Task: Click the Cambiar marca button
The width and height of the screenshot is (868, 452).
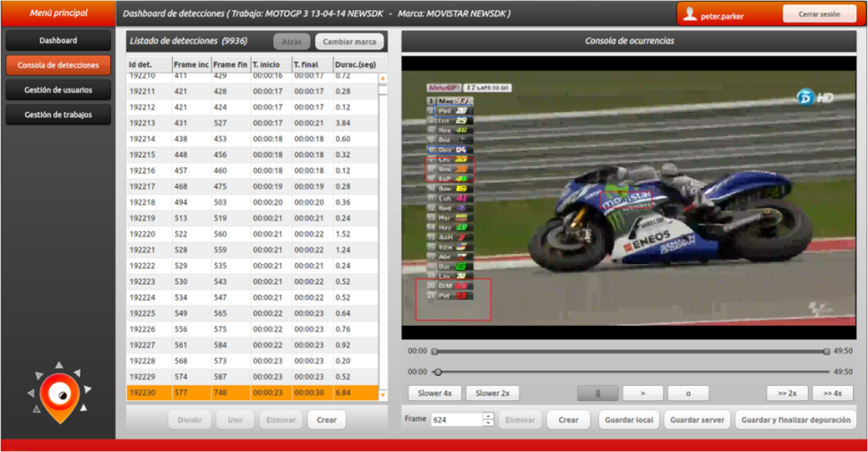Action: click(349, 42)
